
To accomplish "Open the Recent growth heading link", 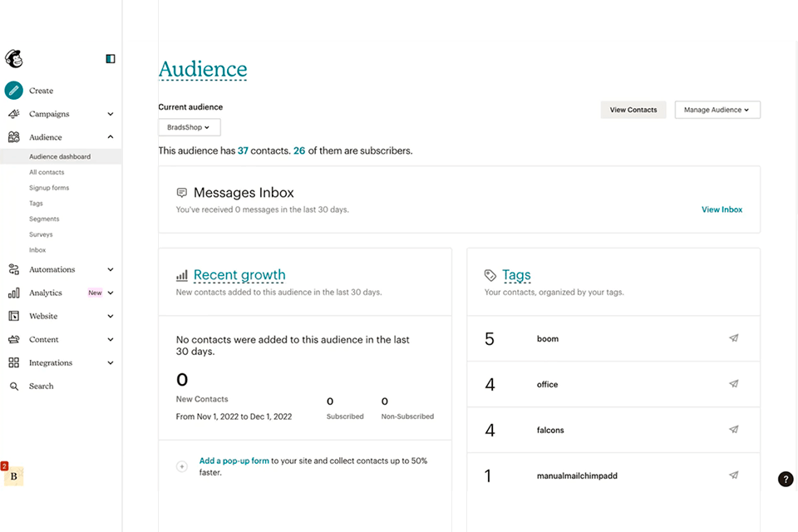I will [x=239, y=275].
